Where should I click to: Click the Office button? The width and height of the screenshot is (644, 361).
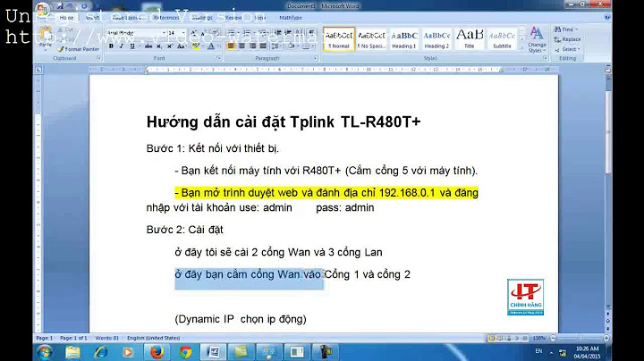click(42, 10)
